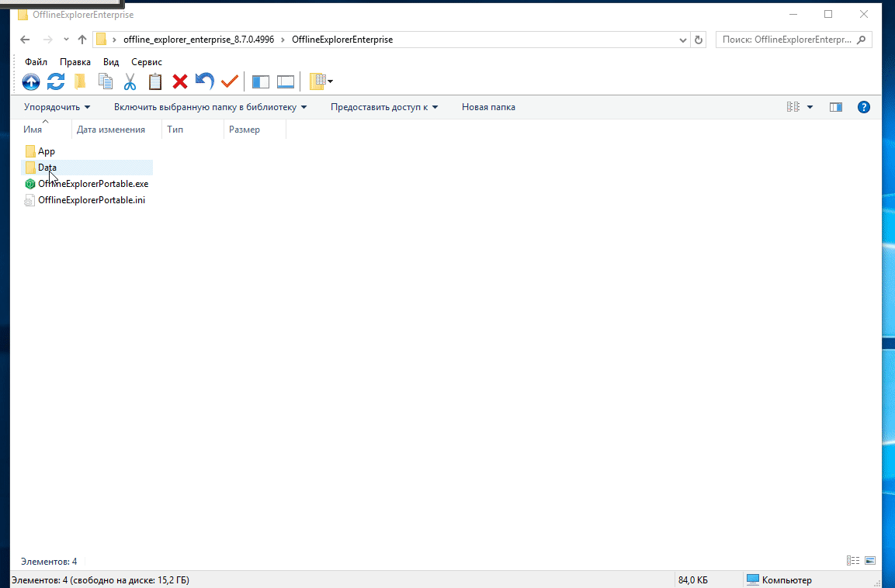This screenshot has width=895, height=588.
Task: Click the folder icon in the address bar
Action: tap(101, 40)
